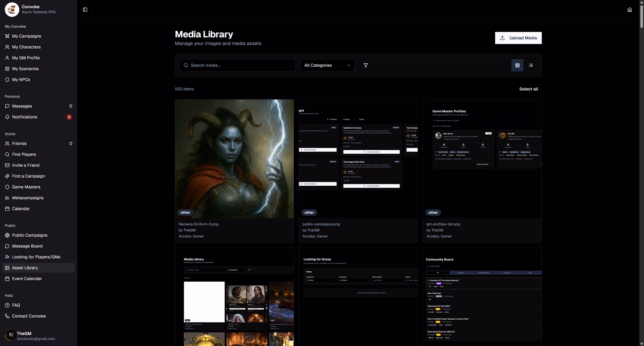Open Find Players label
Image resolution: width=644 pixels, height=346 pixels.
tap(24, 154)
